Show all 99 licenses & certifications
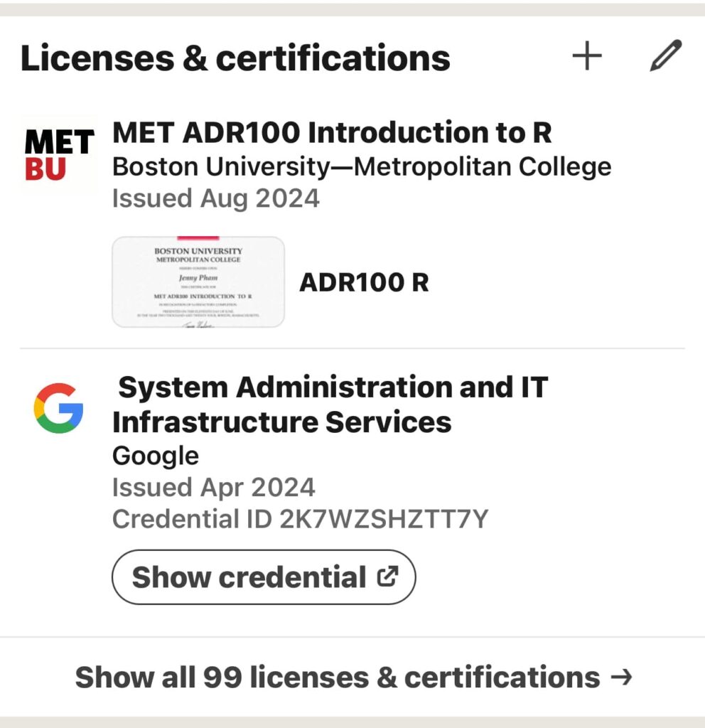 (x=352, y=677)
